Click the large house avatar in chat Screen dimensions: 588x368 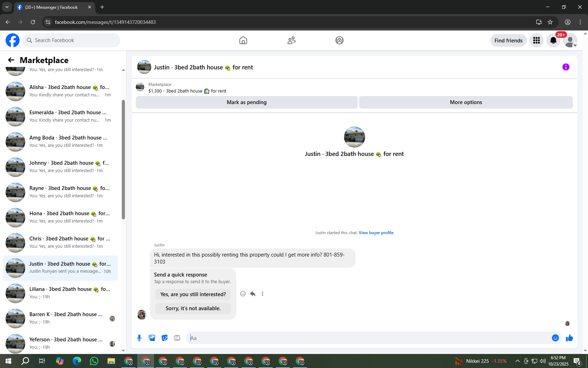tap(355, 137)
